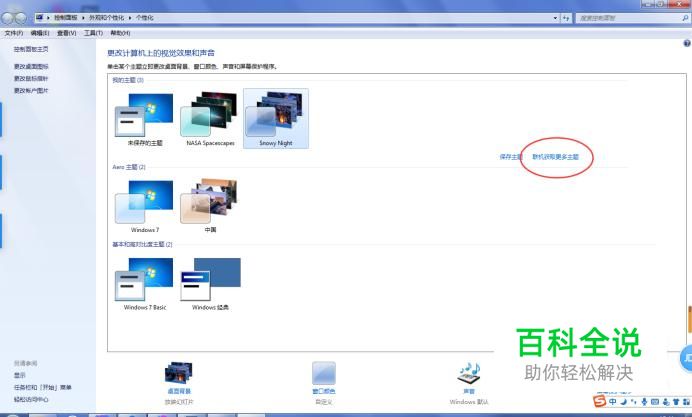Click 放映幻灯片 text under 桌面背景
692x417 pixels.
(x=179, y=402)
